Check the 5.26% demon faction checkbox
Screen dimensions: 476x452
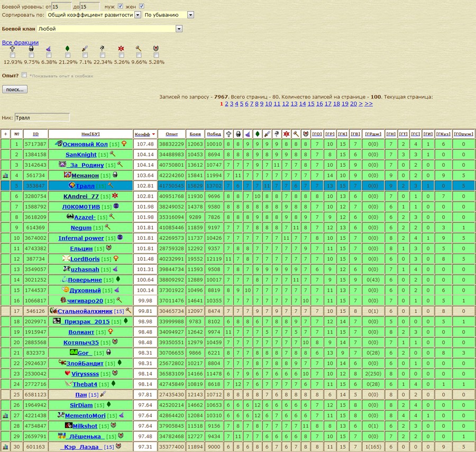pyautogui.click(x=121, y=55)
